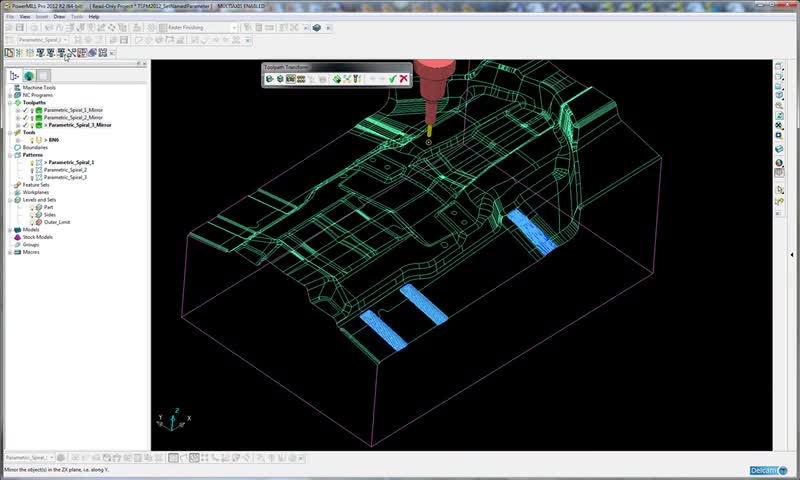Expand the Parametric_Spiral_1_Mirror toolpath node

[18, 110]
